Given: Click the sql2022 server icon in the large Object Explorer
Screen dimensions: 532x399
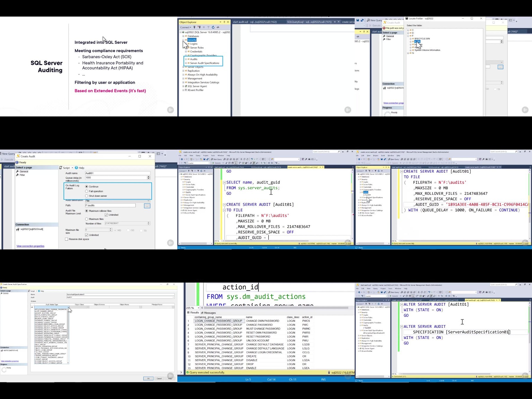Looking at the screenshot, I should 183,32.
